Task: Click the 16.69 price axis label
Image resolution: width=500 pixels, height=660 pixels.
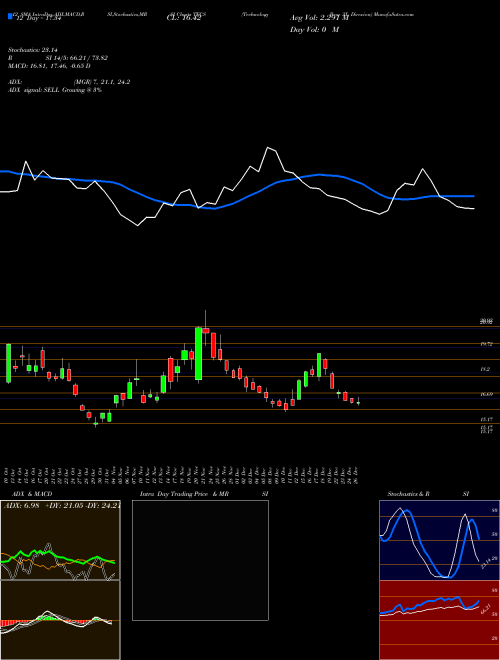Action: tap(487, 394)
